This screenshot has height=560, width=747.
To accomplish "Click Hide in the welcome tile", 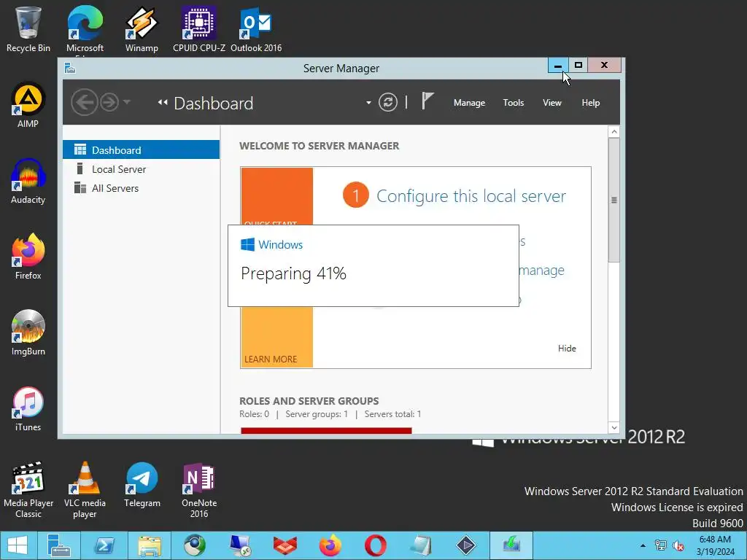I will point(567,348).
